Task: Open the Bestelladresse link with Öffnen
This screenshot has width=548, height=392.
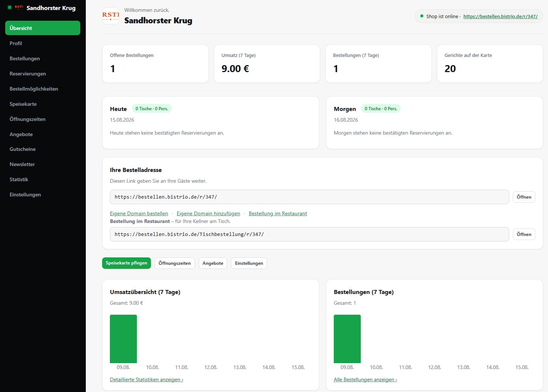Action: click(524, 197)
